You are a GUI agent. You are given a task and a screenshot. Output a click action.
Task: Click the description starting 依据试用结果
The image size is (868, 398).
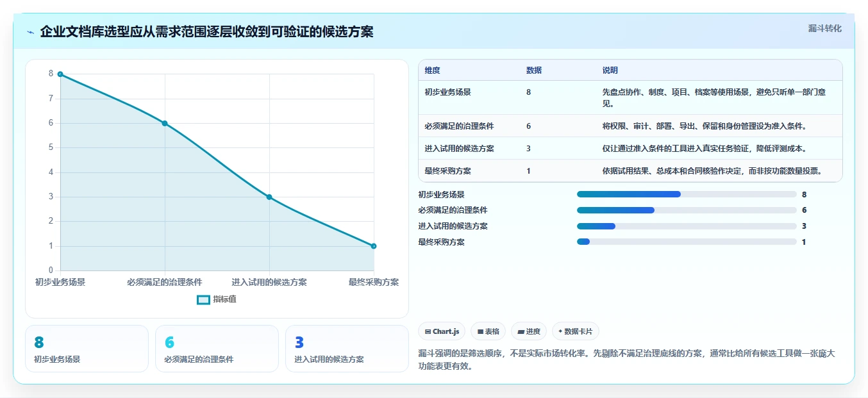pyautogui.click(x=712, y=171)
